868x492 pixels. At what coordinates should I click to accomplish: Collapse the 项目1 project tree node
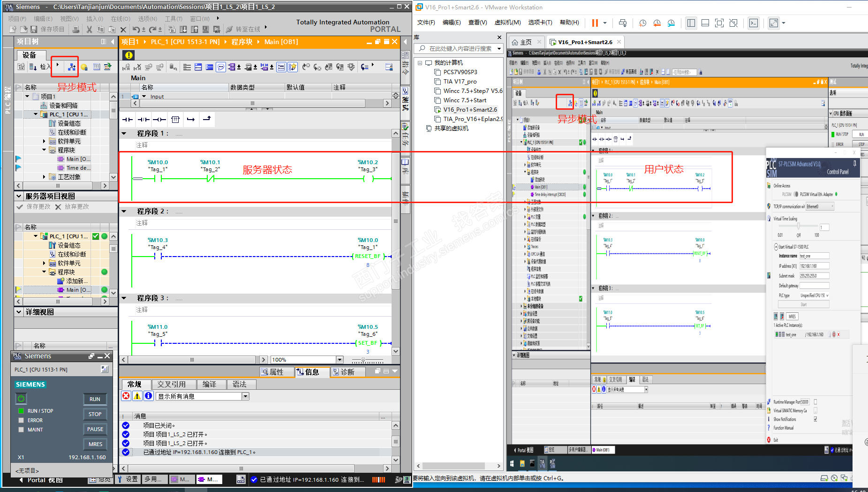tap(27, 96)
